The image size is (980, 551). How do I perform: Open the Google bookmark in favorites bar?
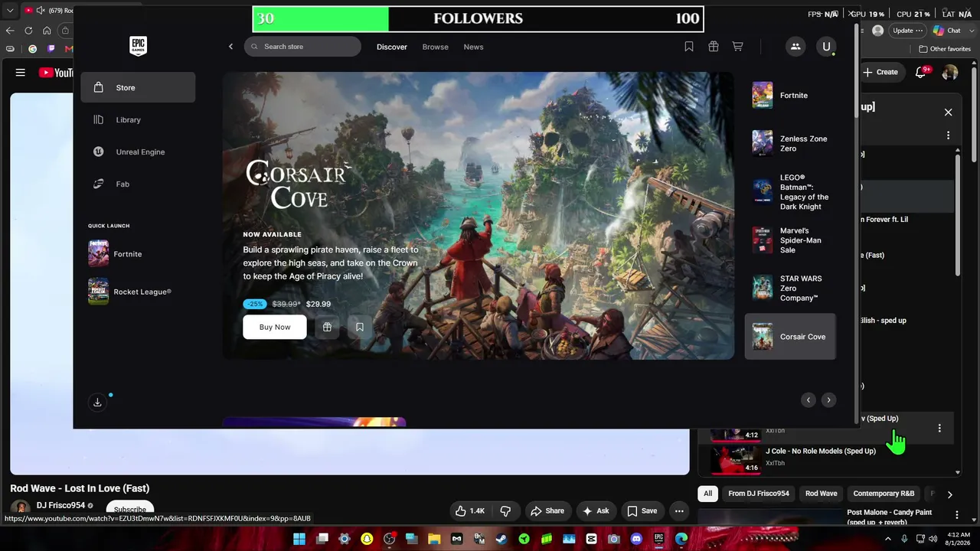coord(32,49)
